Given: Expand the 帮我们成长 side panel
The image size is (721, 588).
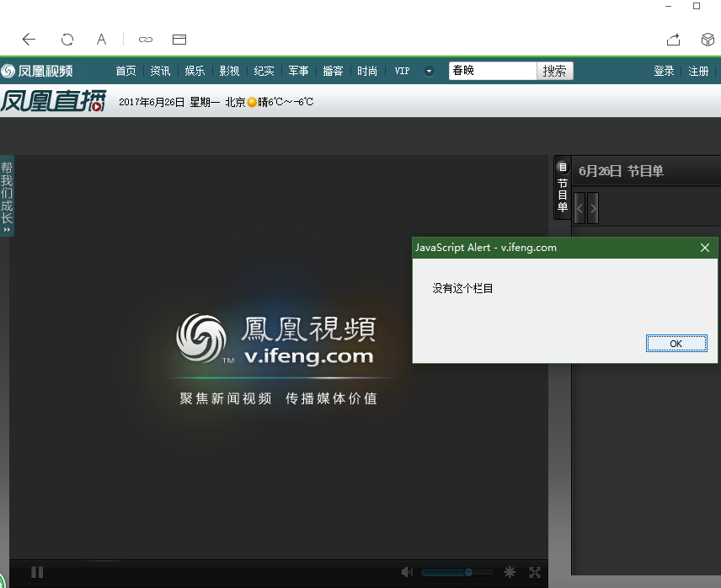Looking at the screenshot, I should pos(7,196).
